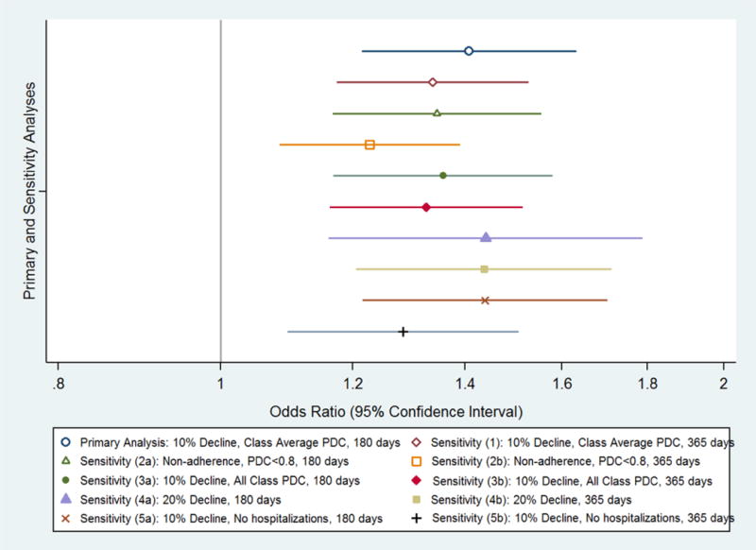Select the black plus marker on the bottom plot line
This screenshot has height=550, width=756.
click(404, 332)
